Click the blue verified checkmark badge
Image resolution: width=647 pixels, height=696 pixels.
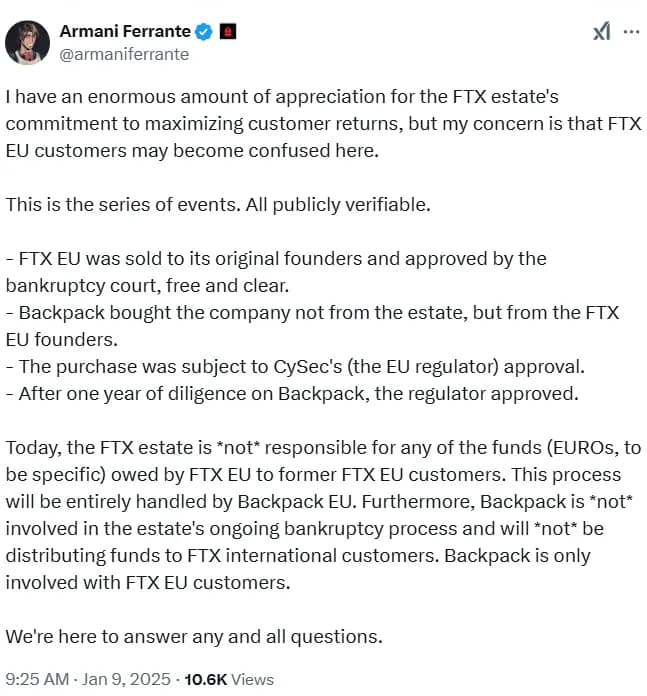click(203, 32)
